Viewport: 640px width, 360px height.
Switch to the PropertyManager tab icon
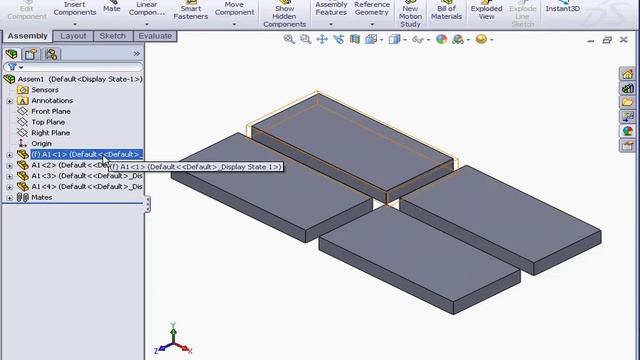tap(31, 53)
